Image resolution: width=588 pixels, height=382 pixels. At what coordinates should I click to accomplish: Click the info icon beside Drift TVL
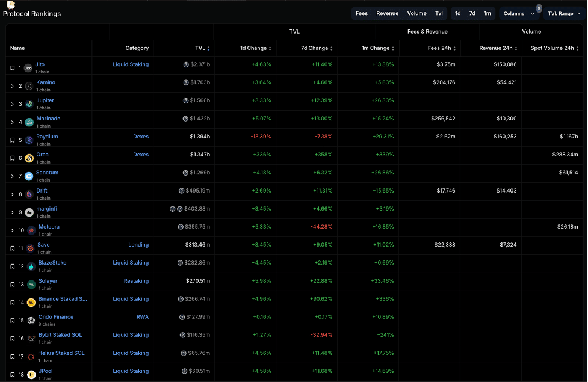[x=182, y=191]
